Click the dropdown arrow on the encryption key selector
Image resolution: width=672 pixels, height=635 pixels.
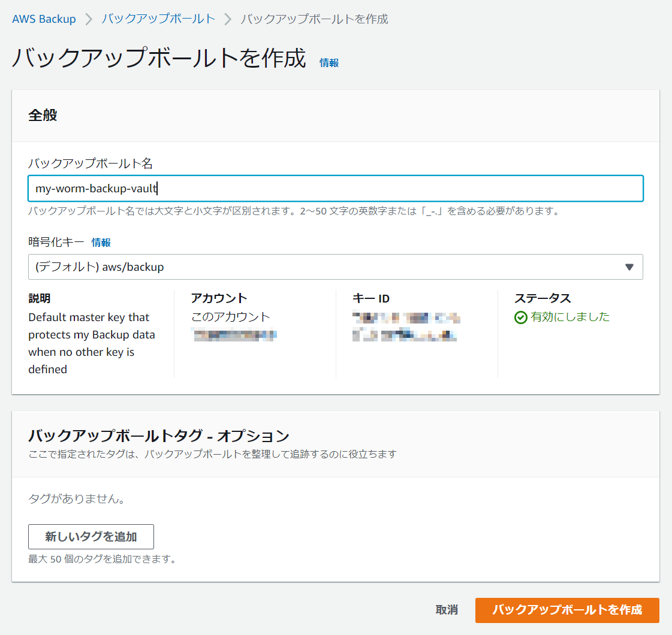(x=630, y=267)
